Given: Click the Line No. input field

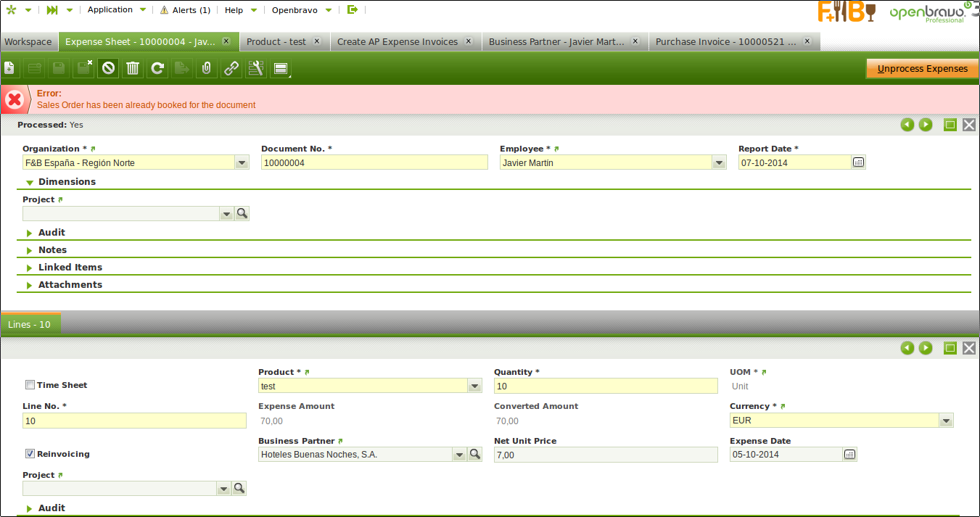Looking at the screenshot, I should [134, 420].
